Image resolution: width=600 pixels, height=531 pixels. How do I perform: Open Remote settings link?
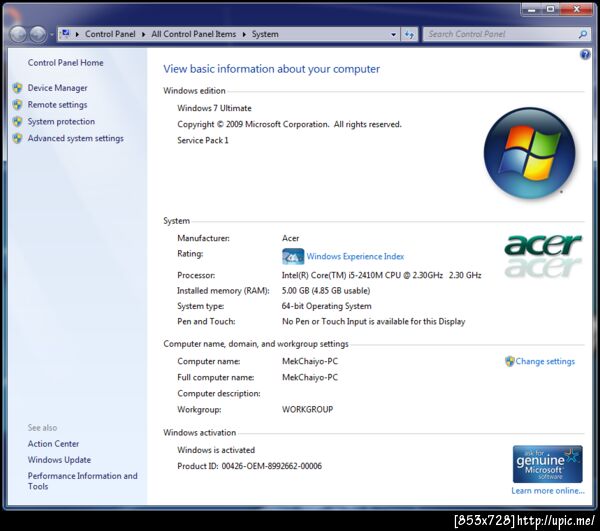click(x=57, y=105)
